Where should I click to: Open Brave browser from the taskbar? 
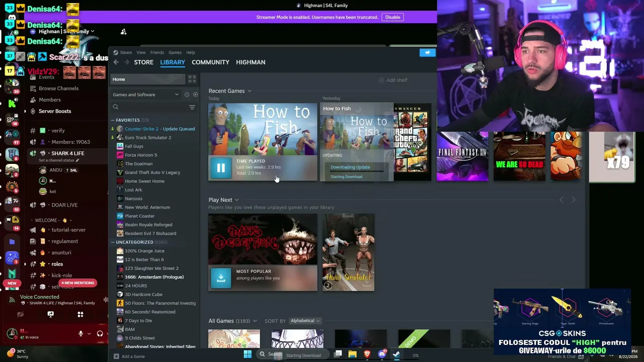tap(367, 354)
